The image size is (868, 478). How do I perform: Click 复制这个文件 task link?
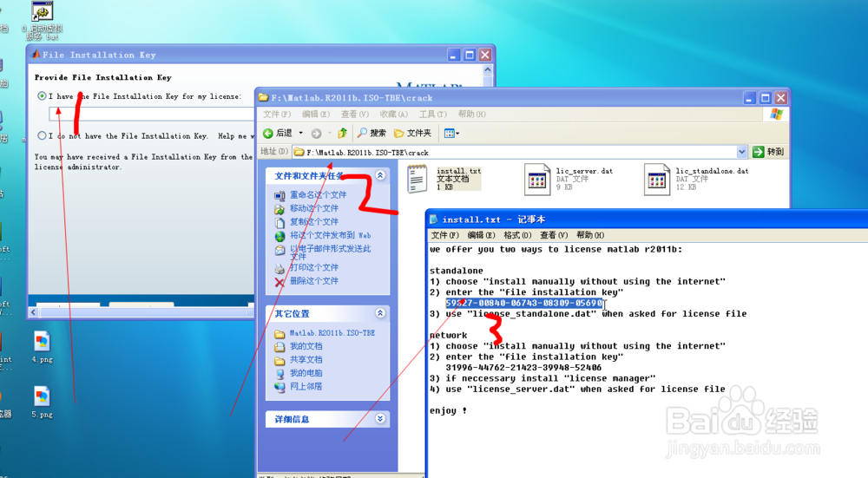314,221
